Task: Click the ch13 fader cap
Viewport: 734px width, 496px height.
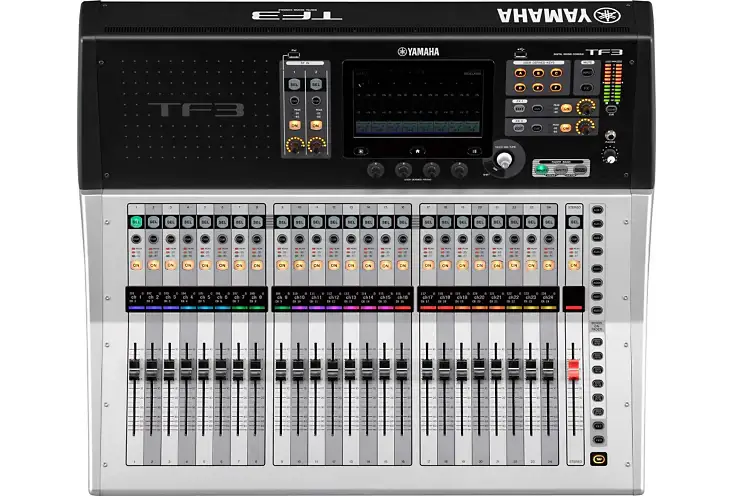Action: (x=350, y=369)
